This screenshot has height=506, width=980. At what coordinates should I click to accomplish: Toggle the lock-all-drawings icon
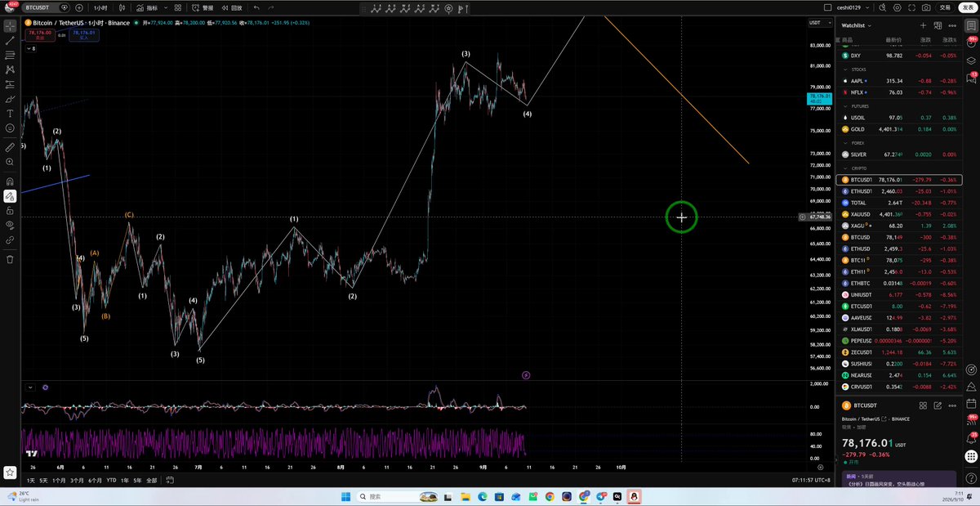pyautogui.click(x=10, y=210)
